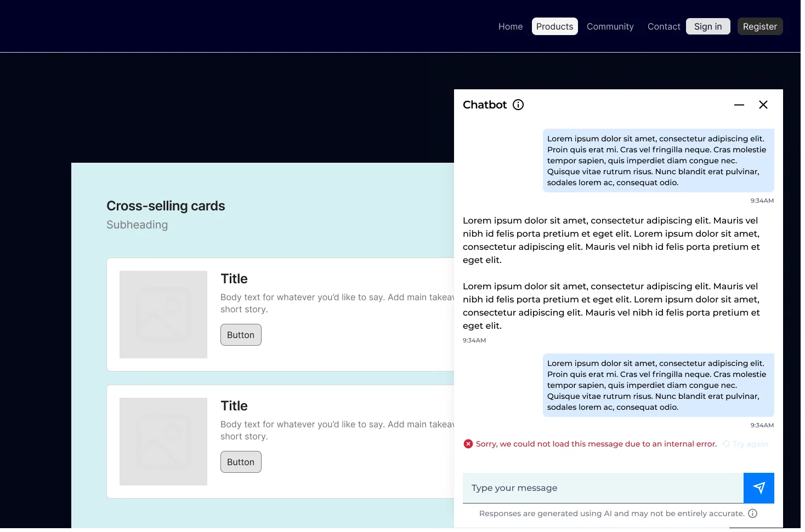The height and width of the screenshot is (532, 805).
Task: Select the Products nav tab
Action: tap(555, 26)
